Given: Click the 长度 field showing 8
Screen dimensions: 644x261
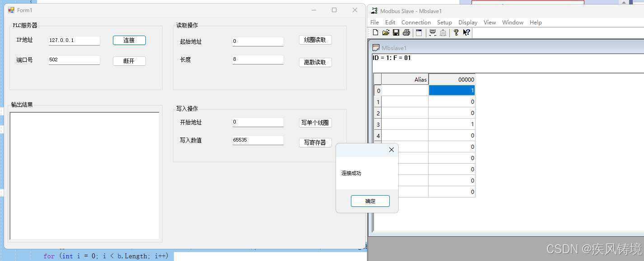Looking at the screenshot, I should pyautogui.click(x=258, y=59).
